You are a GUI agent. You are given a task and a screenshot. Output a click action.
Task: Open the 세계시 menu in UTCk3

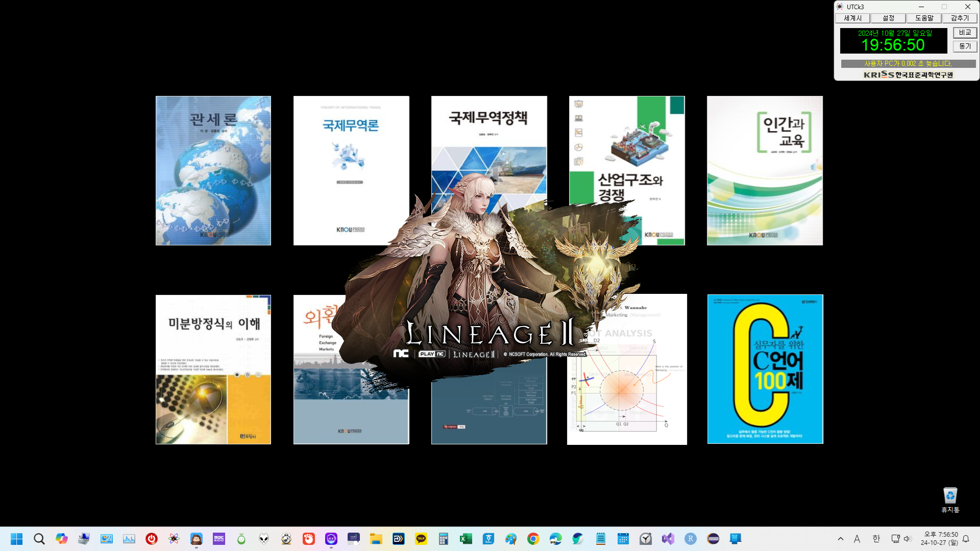852,18
